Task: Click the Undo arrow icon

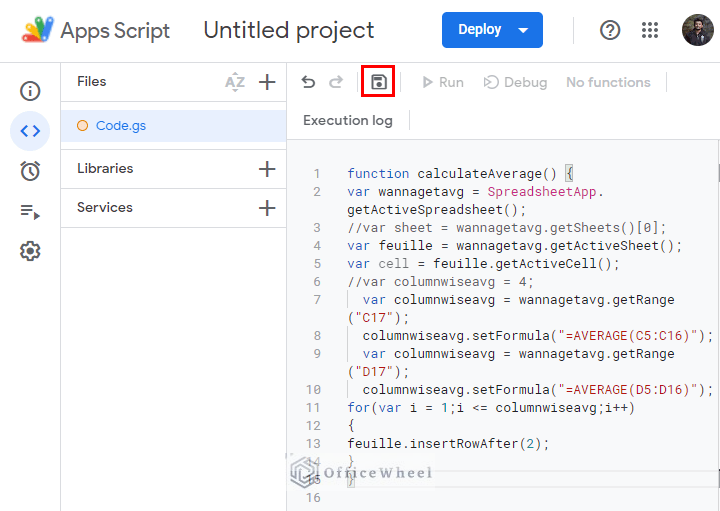Action: pos(308,82)
